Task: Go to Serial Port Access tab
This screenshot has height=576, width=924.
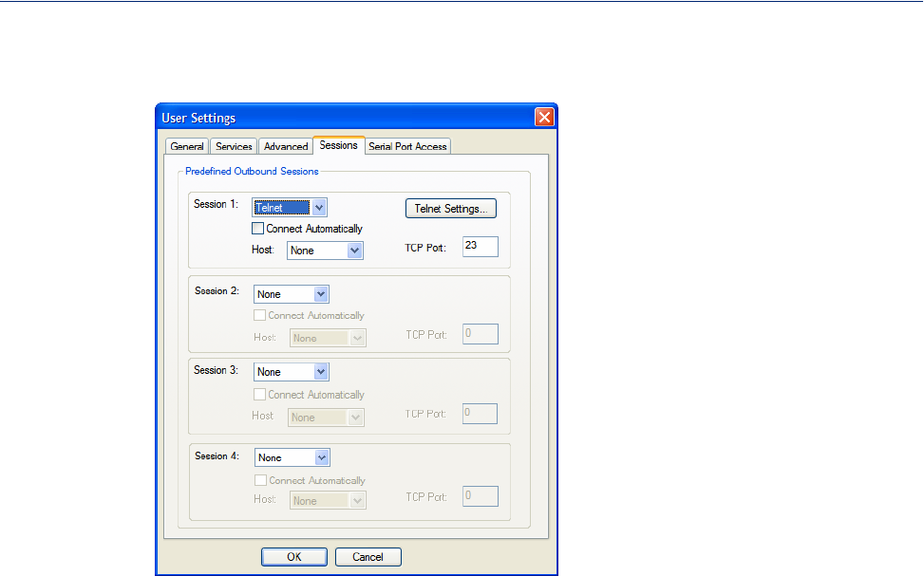Action: point(407,146)
